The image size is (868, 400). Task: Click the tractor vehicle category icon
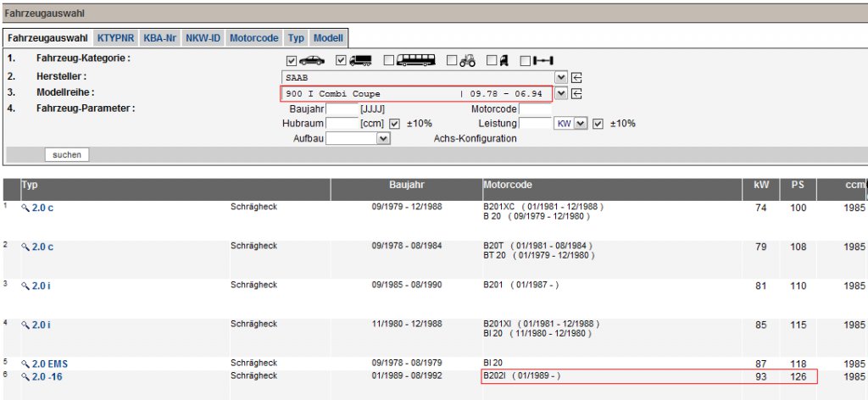point(467,61)
